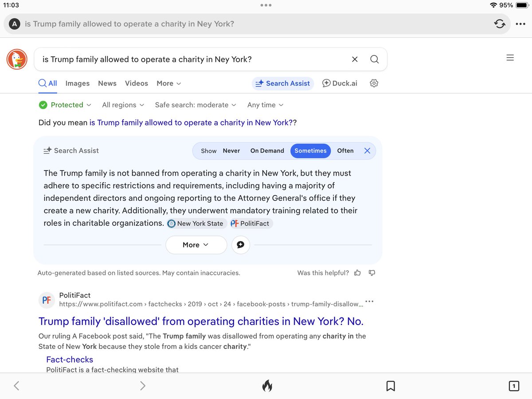Screen dimensions: 532x399
Task: Open bookmarks icon in bottom toolbar
Action: coord(391,386)
